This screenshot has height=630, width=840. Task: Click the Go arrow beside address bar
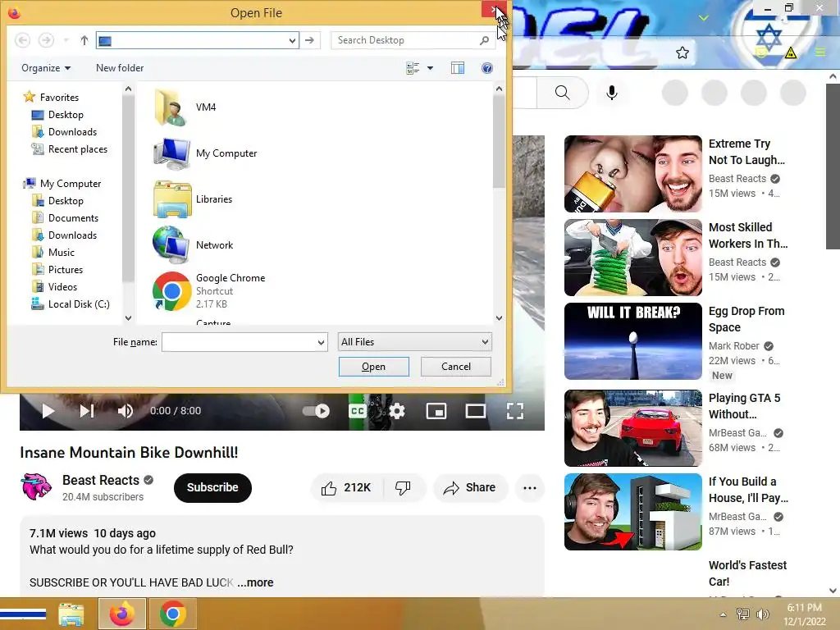[x=309, y=40]
